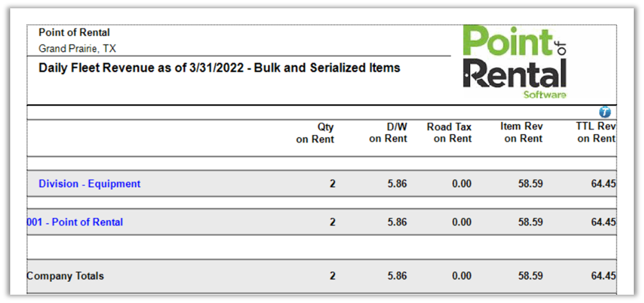Open the Division - Equipment link
The width and height of the screenshot is (644, 303).
click(x=90, y=184)
